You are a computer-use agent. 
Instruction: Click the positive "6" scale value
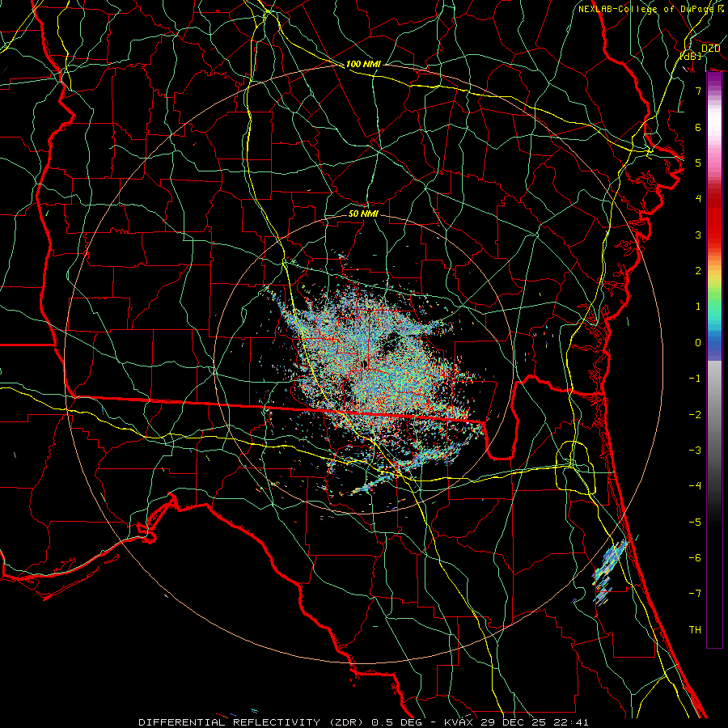698,127
